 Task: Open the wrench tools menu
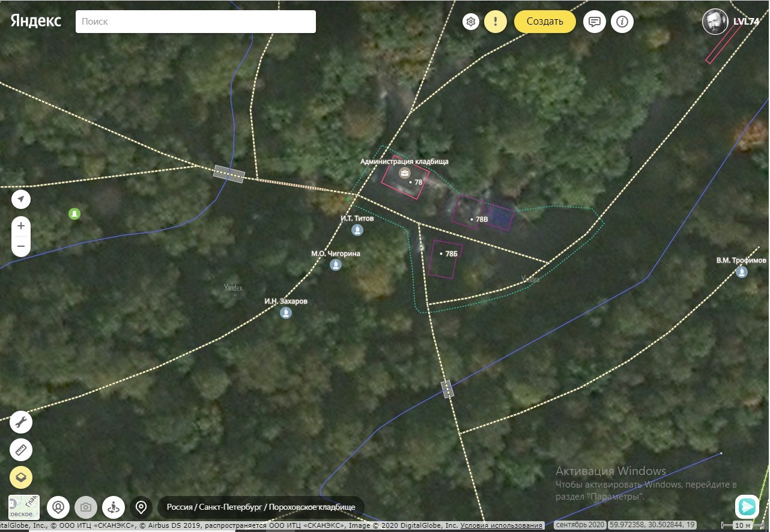pos(21,422)
